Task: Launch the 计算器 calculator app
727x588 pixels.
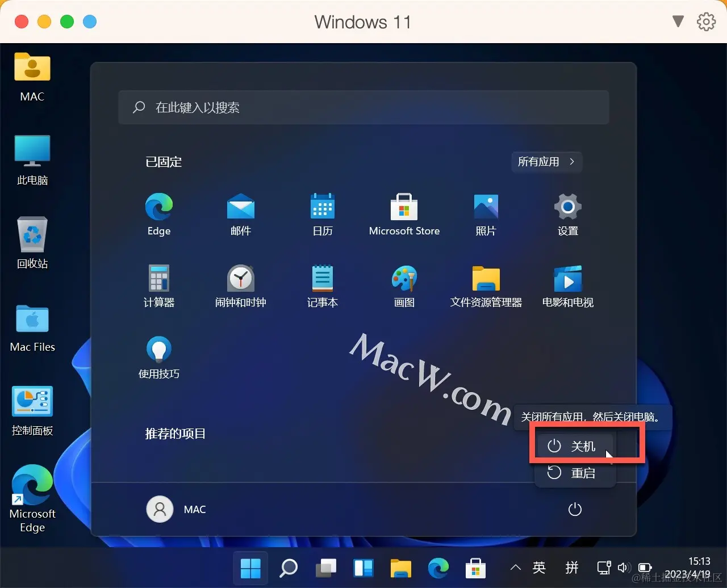Action: [159, 286]
